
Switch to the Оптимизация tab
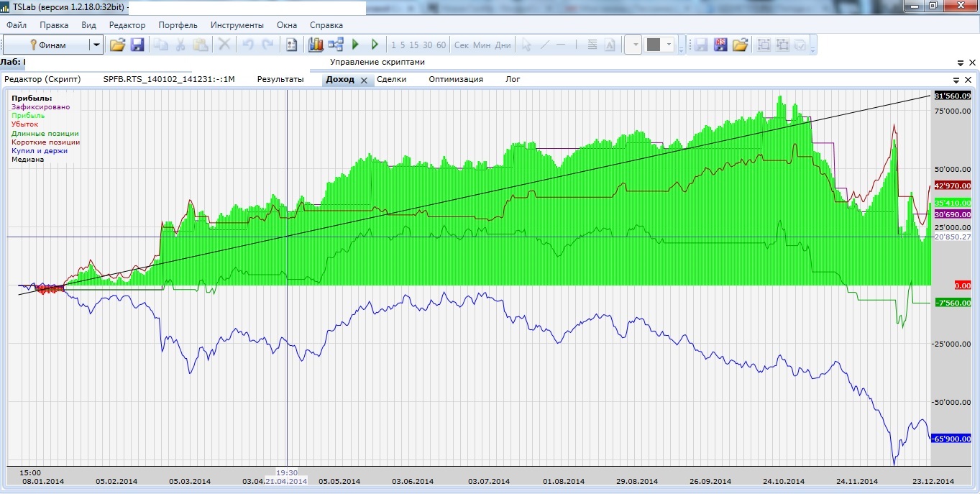click(x=456, y=79)
